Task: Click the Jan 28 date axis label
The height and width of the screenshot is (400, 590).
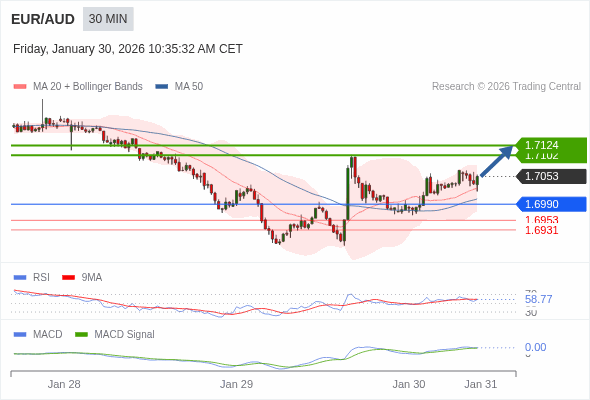Action: [64, 385]
